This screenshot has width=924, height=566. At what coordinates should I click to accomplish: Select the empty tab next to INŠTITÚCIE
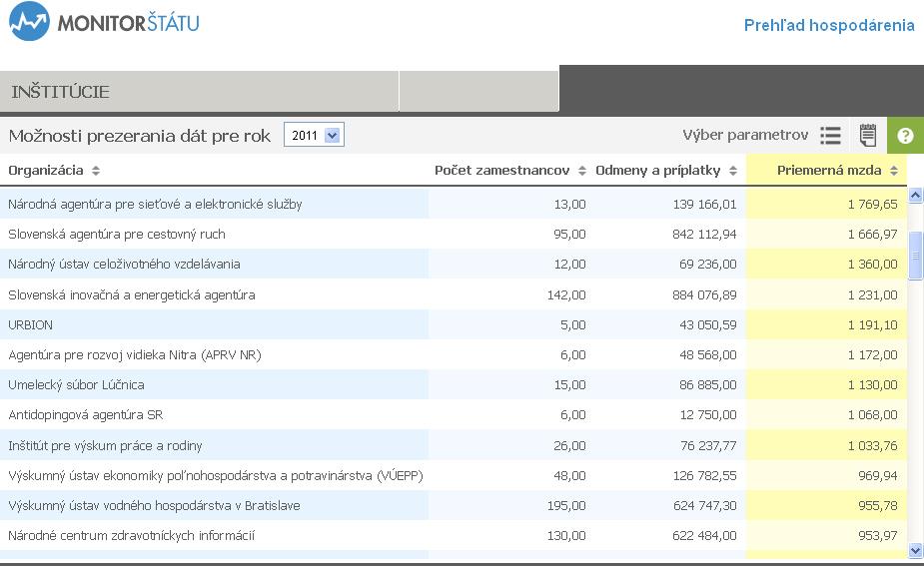[x=478, y=92]
